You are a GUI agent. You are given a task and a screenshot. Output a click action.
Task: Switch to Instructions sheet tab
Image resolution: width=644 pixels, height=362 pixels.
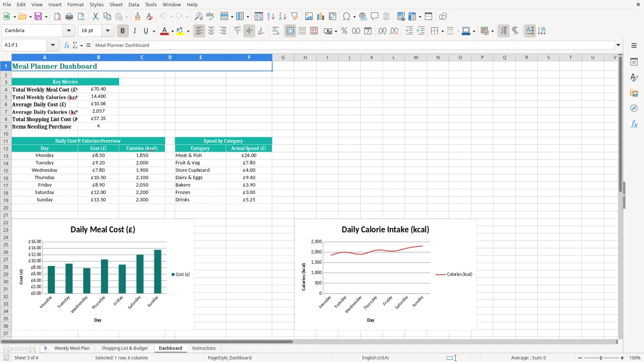(204, 348)
